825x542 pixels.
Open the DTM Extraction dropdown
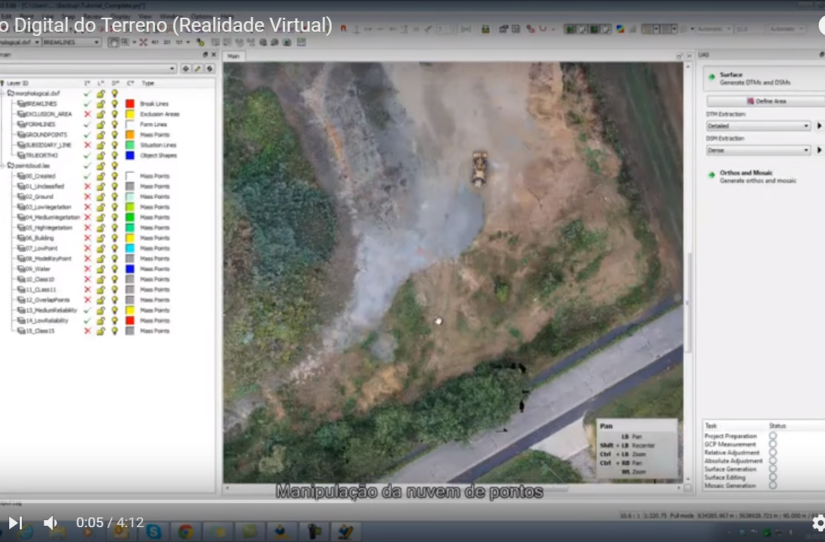point(758,126)
